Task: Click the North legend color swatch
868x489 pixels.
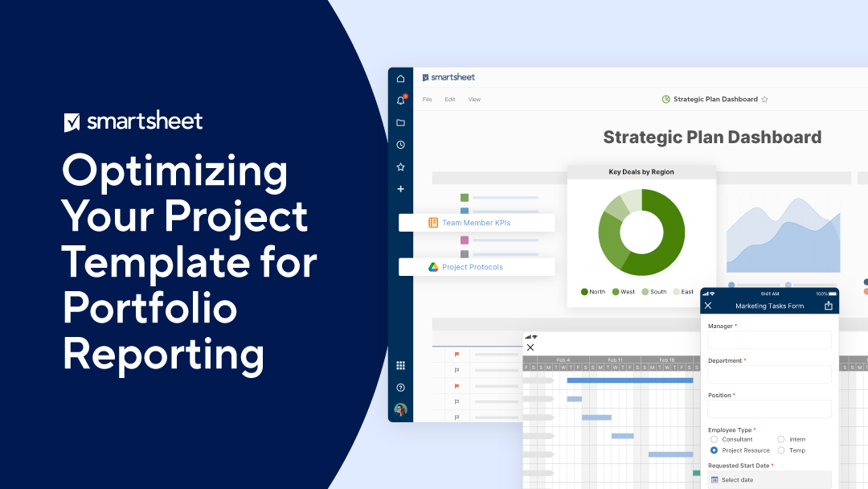Action: pos(584,292)
